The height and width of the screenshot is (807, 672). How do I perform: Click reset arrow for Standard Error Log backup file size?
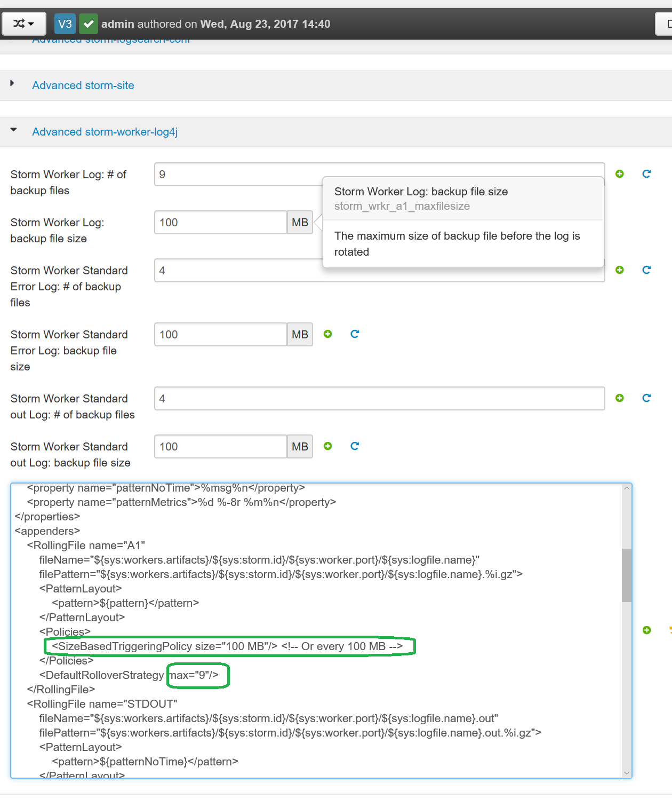point(355,334)
